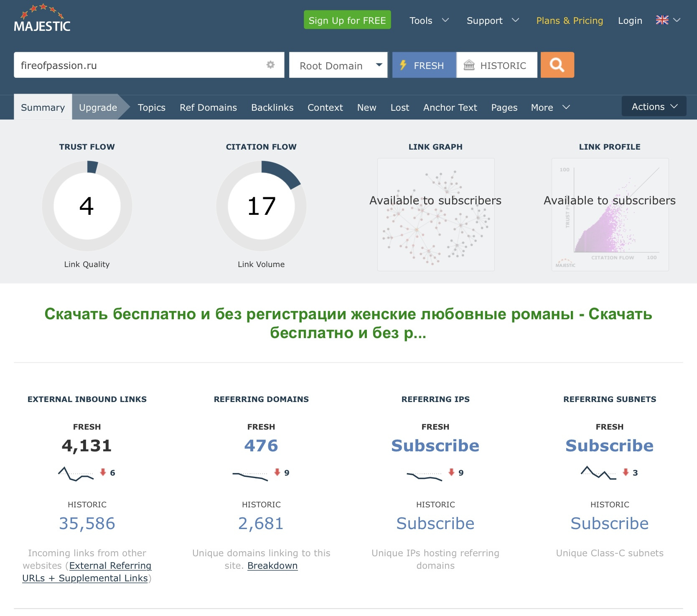Click Fresh Referring IPs Subscribe link

[435, 445]
